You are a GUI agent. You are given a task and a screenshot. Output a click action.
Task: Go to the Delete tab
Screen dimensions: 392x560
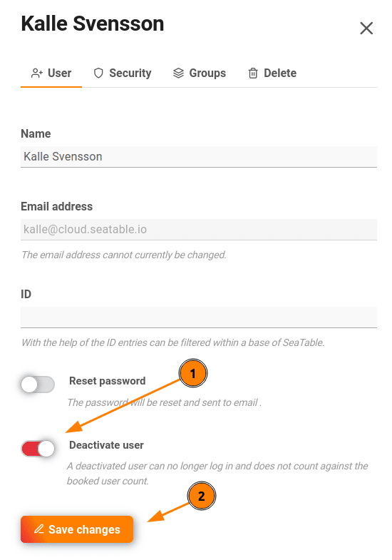pos(272,73)
